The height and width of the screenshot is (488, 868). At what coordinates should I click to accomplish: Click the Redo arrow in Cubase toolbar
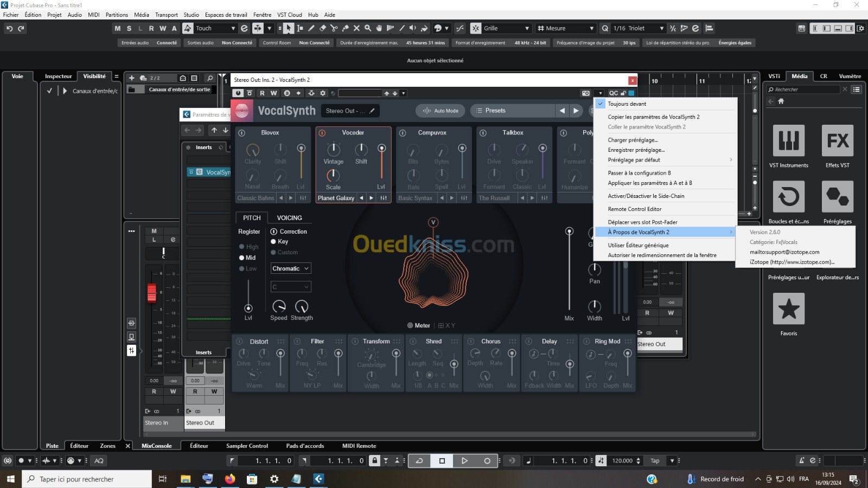click(x=21, y=28)
